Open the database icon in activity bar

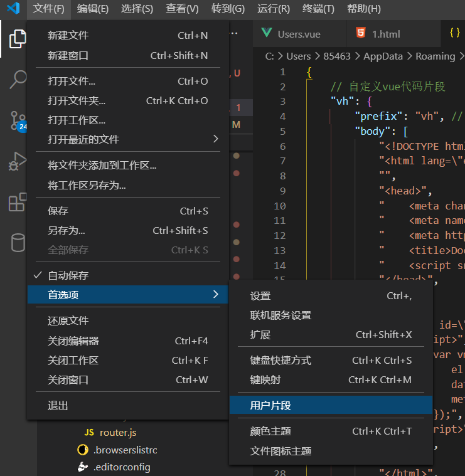click(x=18, y=243)
